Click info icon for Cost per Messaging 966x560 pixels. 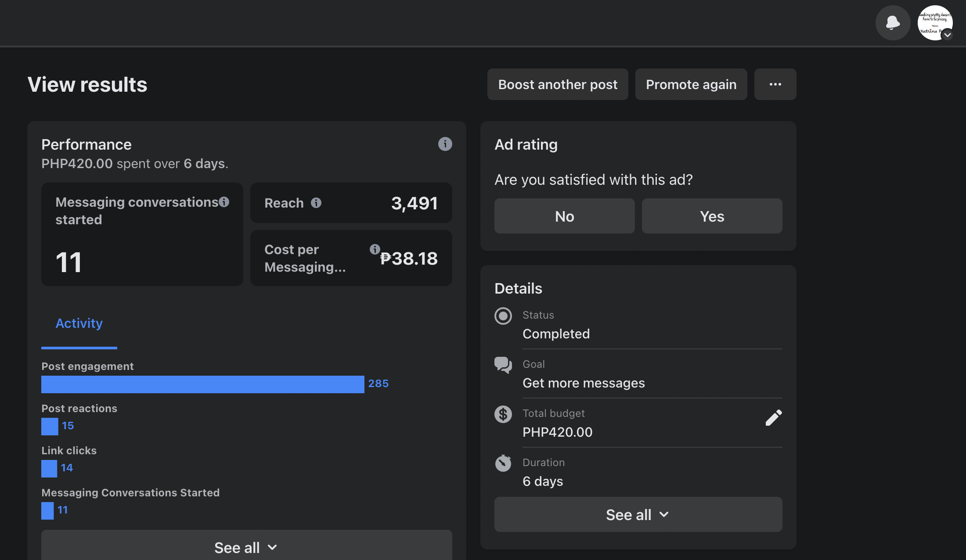[x=375, y=249]
